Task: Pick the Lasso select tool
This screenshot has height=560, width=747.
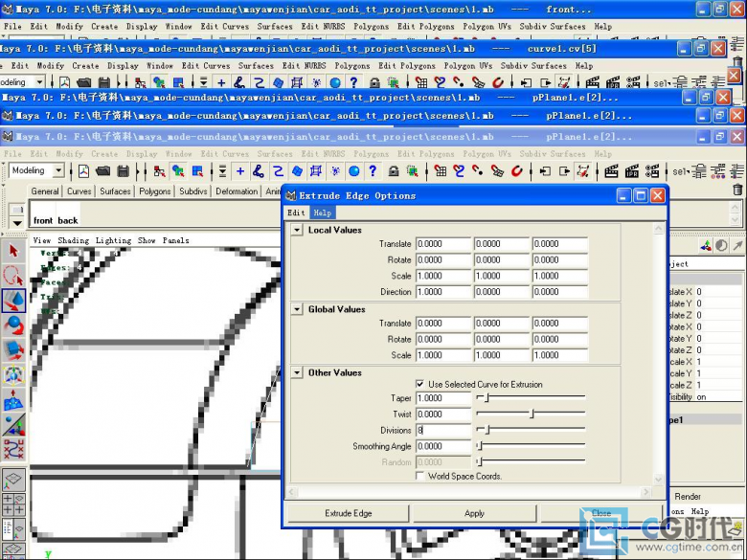Action: (x=13, y=276)
